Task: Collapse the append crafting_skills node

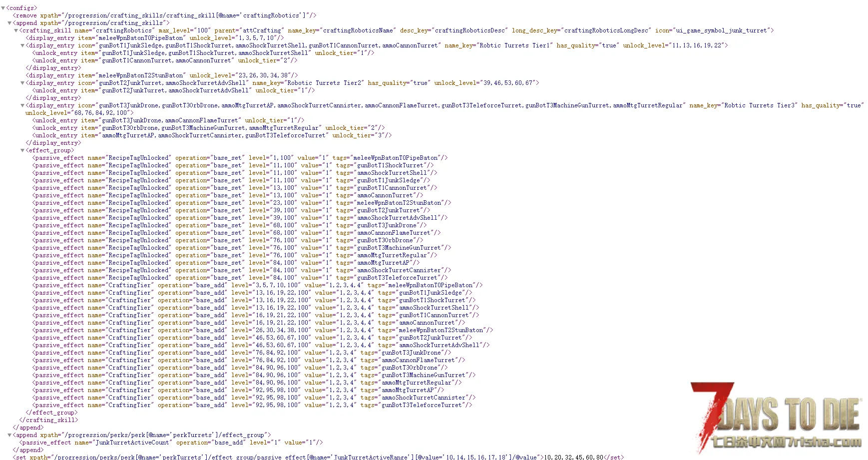Action: point(9,23)
